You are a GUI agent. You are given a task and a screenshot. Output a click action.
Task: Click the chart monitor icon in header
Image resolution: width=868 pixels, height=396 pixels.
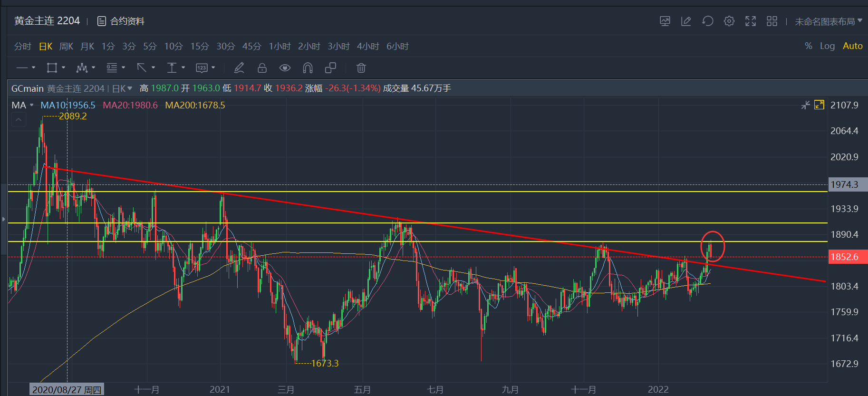pyautogui.click(x=665, y=21)
